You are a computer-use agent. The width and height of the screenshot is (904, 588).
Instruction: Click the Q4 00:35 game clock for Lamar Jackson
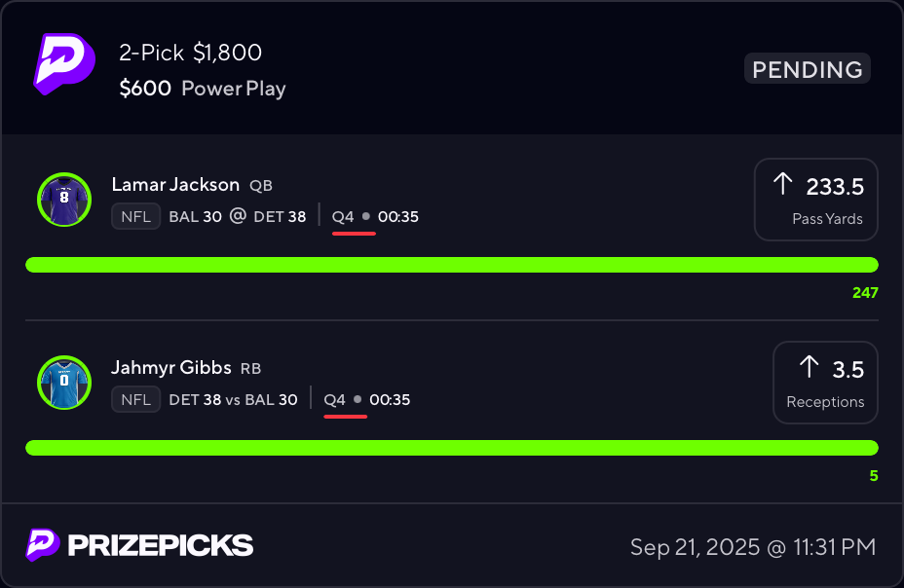[x=375, y=216]
